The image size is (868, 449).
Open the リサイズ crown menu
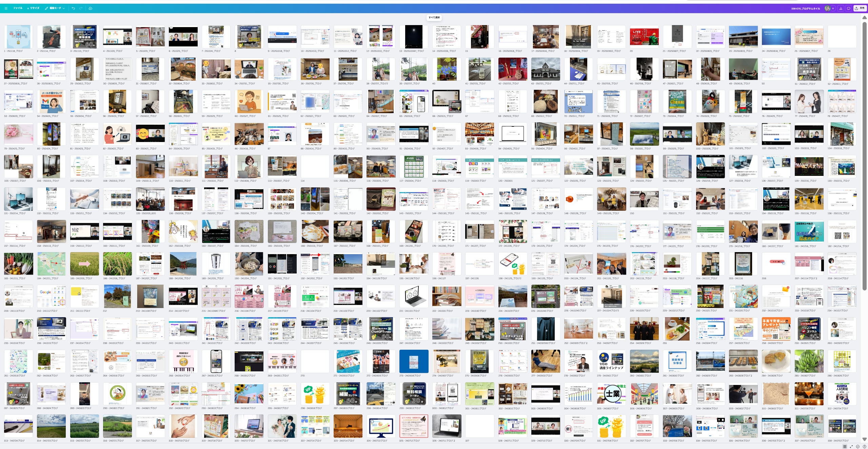tap(33, 8)
